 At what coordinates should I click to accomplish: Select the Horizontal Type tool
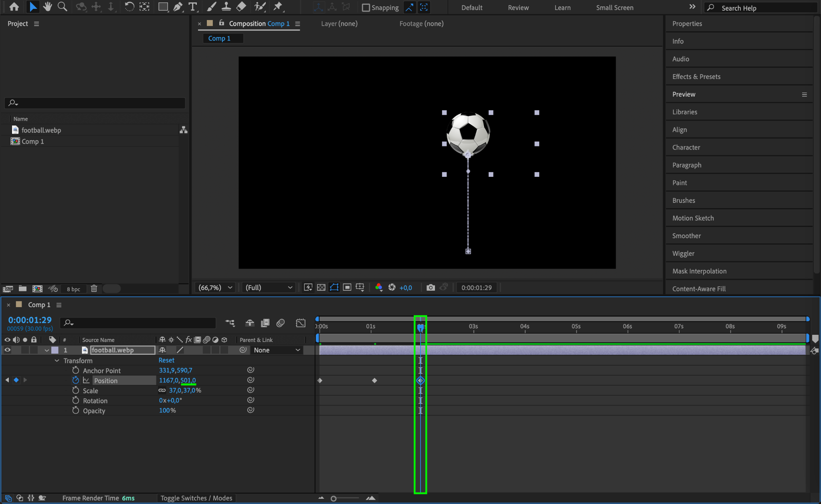(192, 7)
